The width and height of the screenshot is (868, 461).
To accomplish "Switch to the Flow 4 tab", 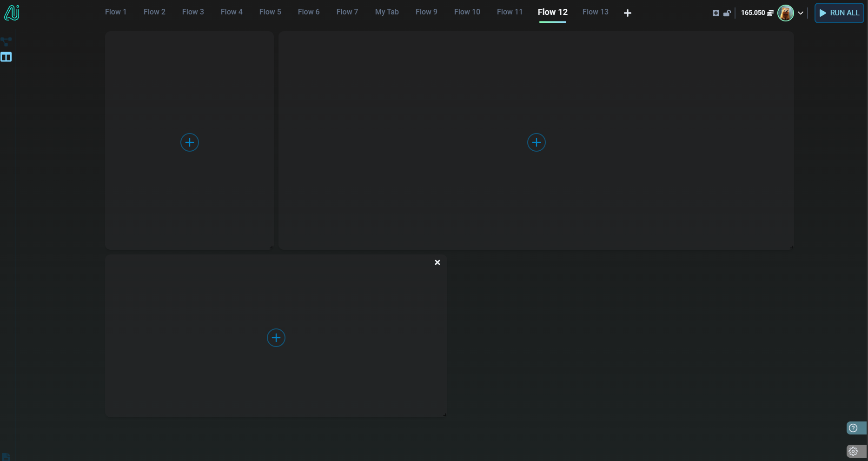I will point(232,12).
